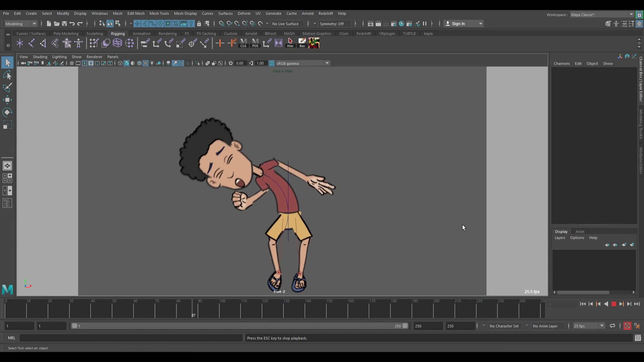Viewport: 644px width, 362px height.
Task: Click the Go to start of range button
Action: [583, 304]
